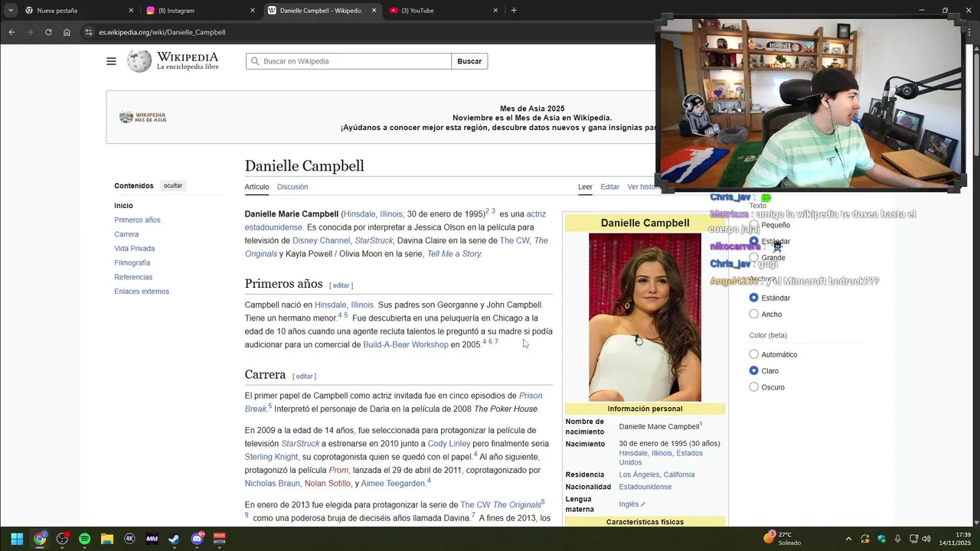Image resolution: width=980 pixels, height=551 pixels.
Task: Jump to Referencias in contents
Action: tap(133, 277)
